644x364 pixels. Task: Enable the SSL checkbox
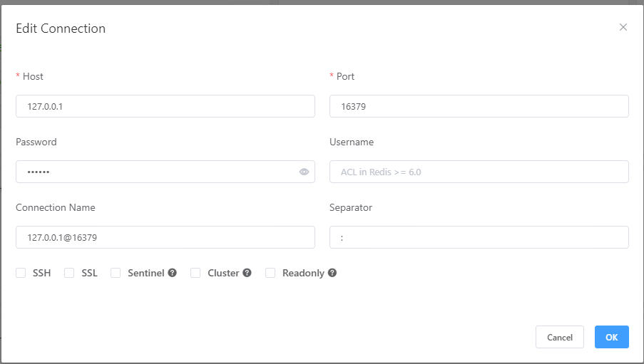coord(69,273)
